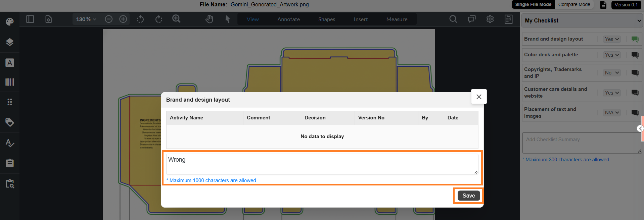This screenshot has height=220, width=644.
Task: Select the arrow pointer tool
Action: 228,19
